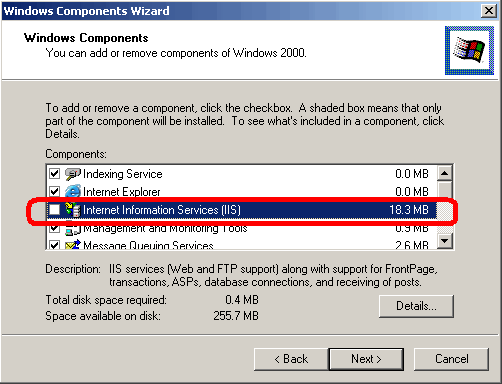Open the Details... button

pos(416,306)
